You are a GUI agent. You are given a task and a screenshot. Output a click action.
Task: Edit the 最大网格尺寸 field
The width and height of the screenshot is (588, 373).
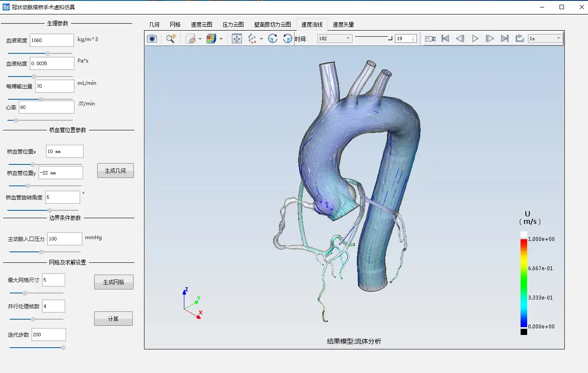click(53, 280)
